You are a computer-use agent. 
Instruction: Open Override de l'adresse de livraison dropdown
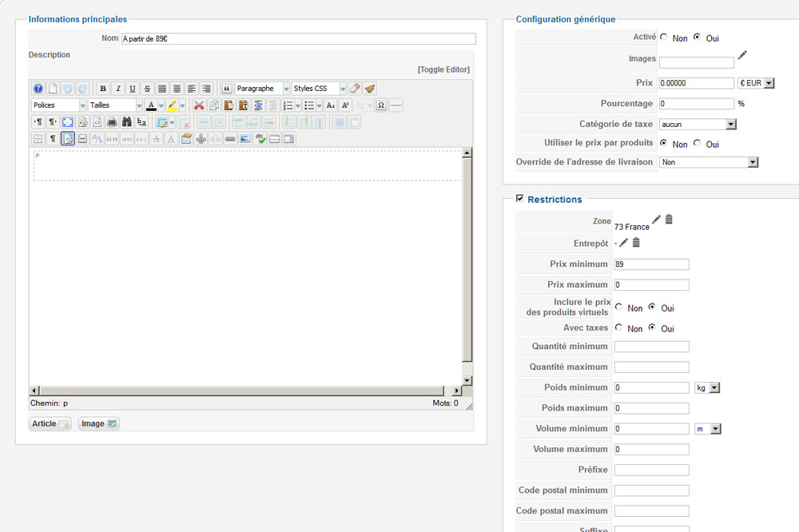[x=709, y=162]
